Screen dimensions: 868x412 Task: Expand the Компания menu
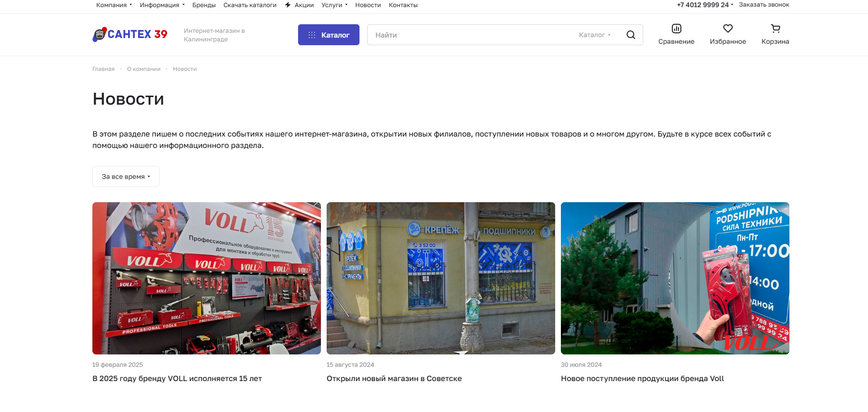114,5
